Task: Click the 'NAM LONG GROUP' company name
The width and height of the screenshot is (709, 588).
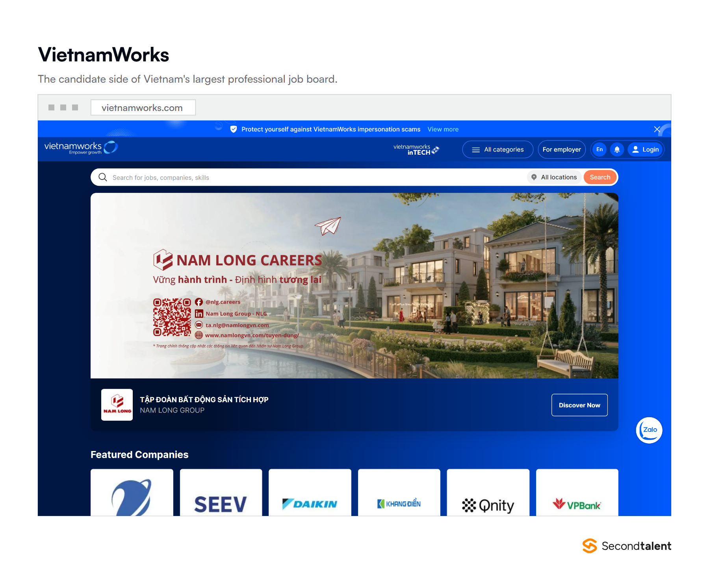Action: coord(172,410)
